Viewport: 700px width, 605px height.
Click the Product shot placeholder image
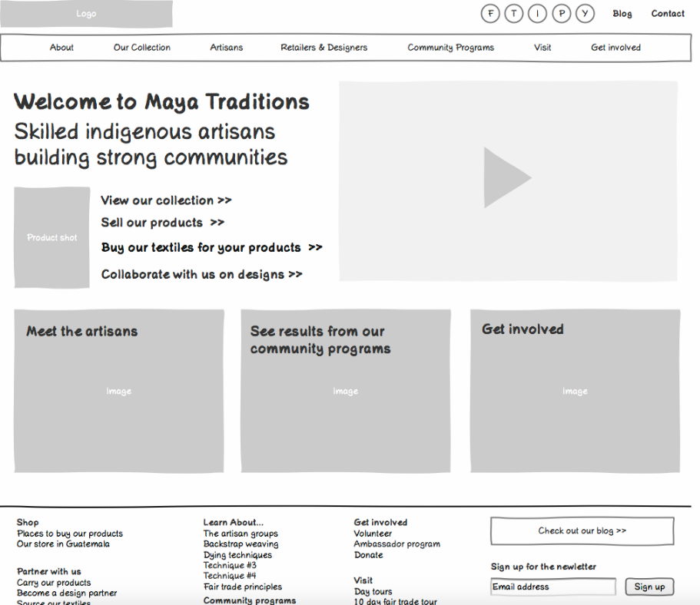pos(51,237)
